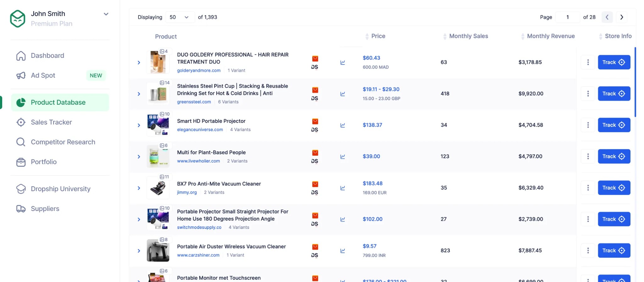The height and width of the screenshot is (282, 644).
Task: Track the Smart HD Portable Projector
Action: pyautogui.click(x=613, y=125)
